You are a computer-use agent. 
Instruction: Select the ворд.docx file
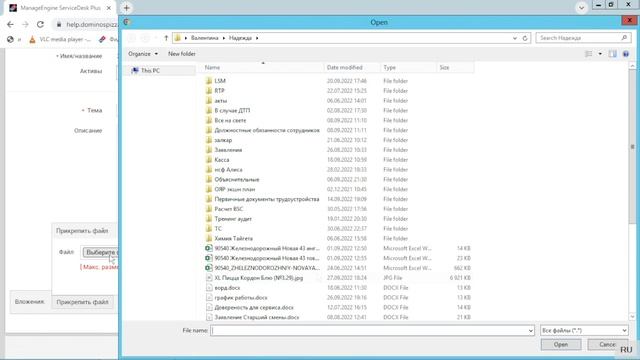pyautogui.click(x=227, y=288)
